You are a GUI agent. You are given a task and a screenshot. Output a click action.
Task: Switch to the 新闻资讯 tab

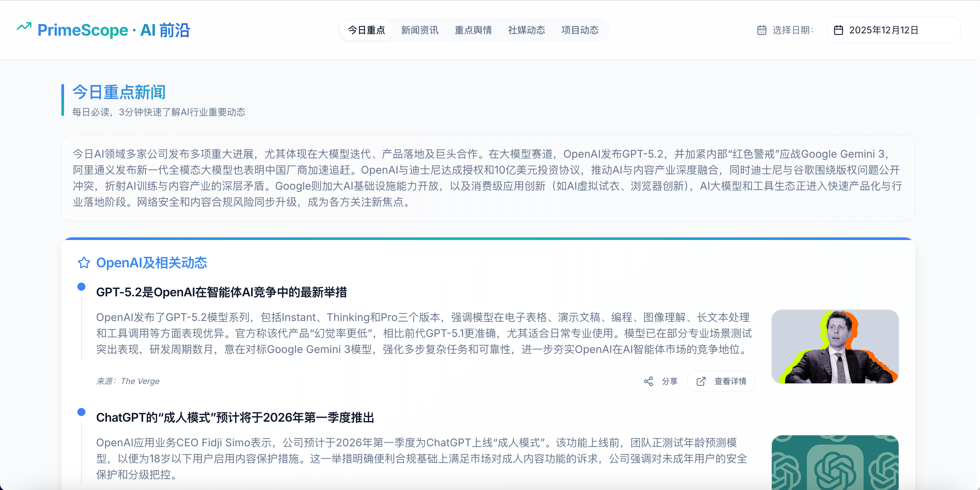[420, 30]
